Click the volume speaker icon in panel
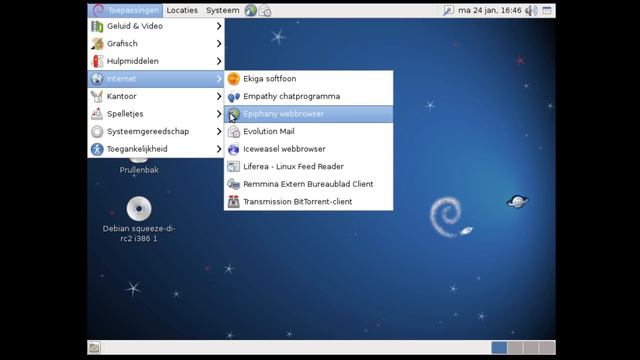This screenshot has width=640, height=360. coord(531,10)
